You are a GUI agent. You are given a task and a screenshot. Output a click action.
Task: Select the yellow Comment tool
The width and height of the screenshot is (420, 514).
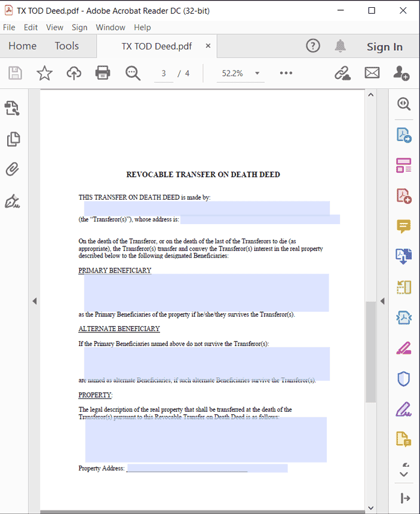404,226
